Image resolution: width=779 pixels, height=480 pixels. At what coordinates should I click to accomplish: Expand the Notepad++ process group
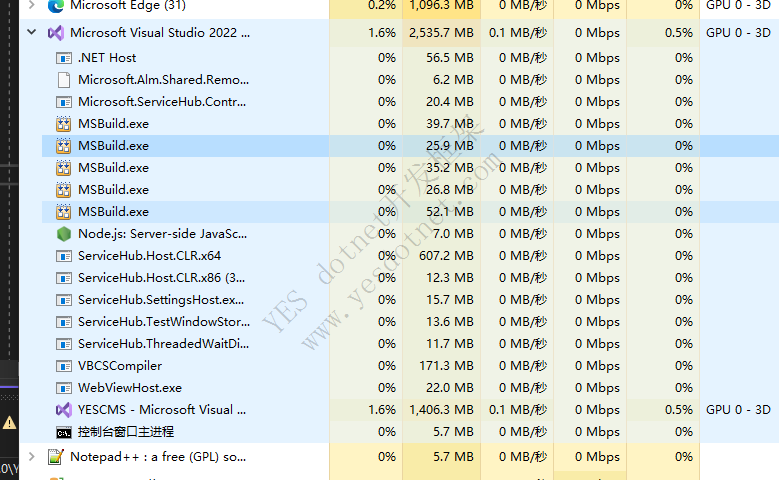pos(31,456)
